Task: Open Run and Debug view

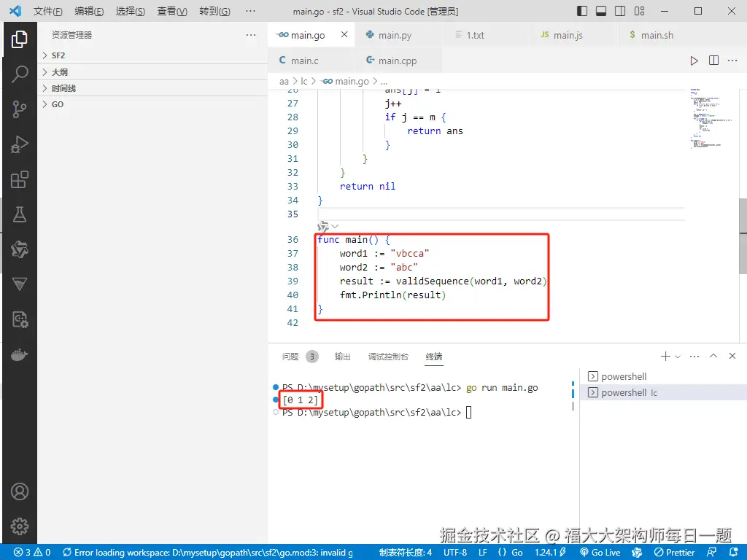Action: 20,144
